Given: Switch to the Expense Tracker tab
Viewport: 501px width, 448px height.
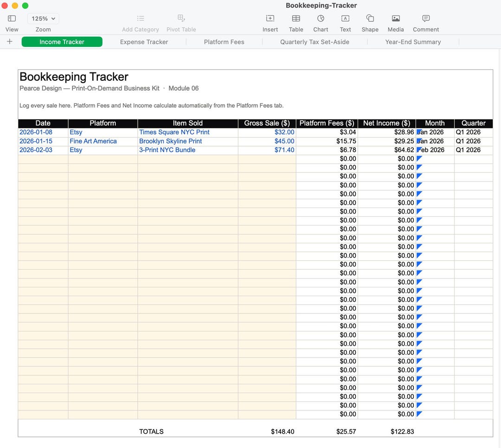Looking at the screenshot, I should [144, 42].
